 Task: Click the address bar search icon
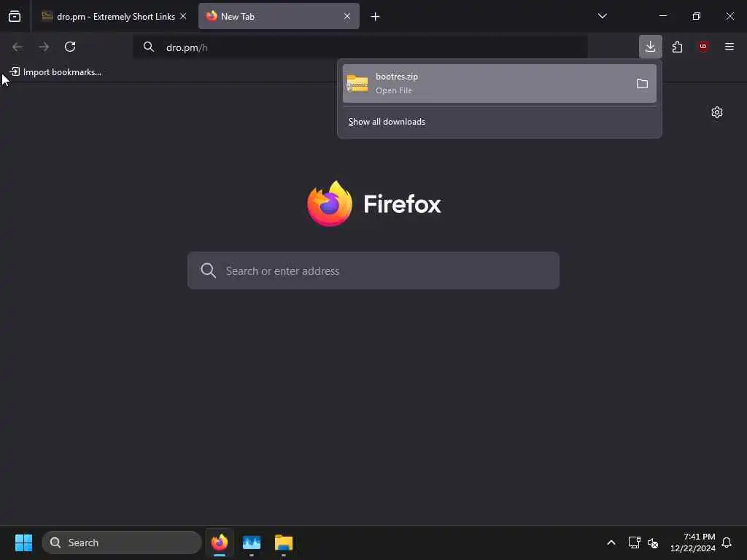tap(149, 47)
